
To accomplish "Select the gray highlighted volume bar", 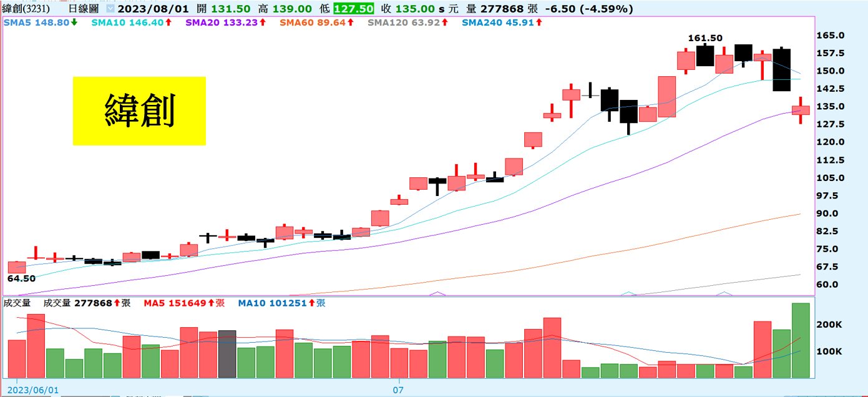I will 227,354.
